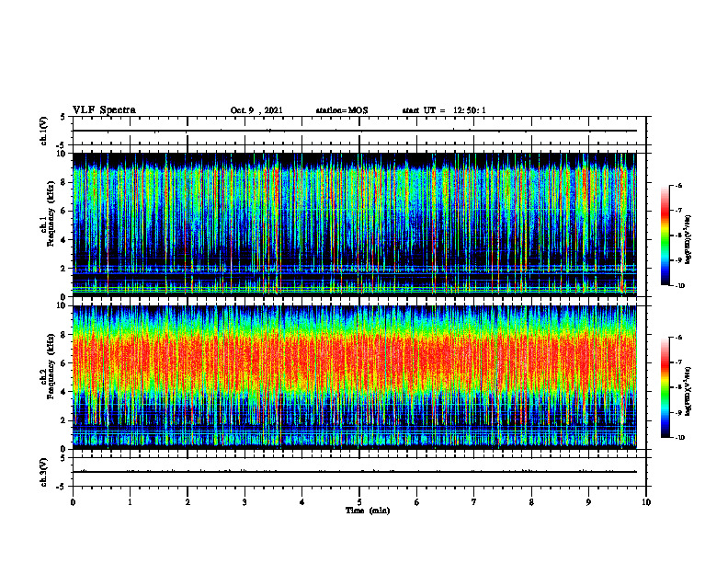Click the "ch.1(V)" axis label

pos(44,131)
